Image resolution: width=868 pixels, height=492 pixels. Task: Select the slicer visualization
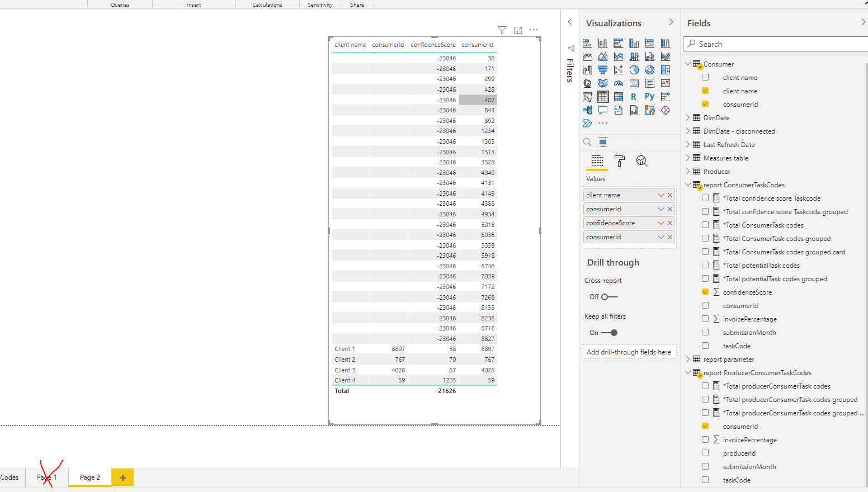(x=587, y=97)
